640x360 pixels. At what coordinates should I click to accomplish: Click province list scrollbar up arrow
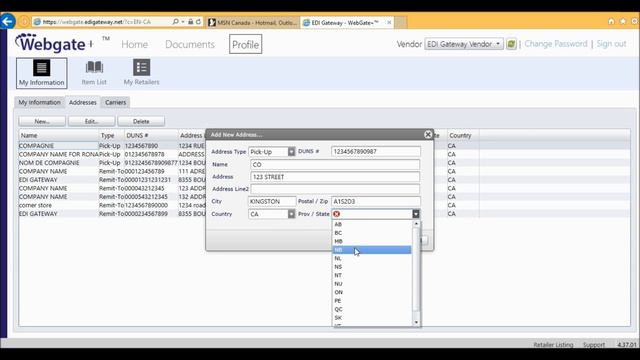(416, 224)
